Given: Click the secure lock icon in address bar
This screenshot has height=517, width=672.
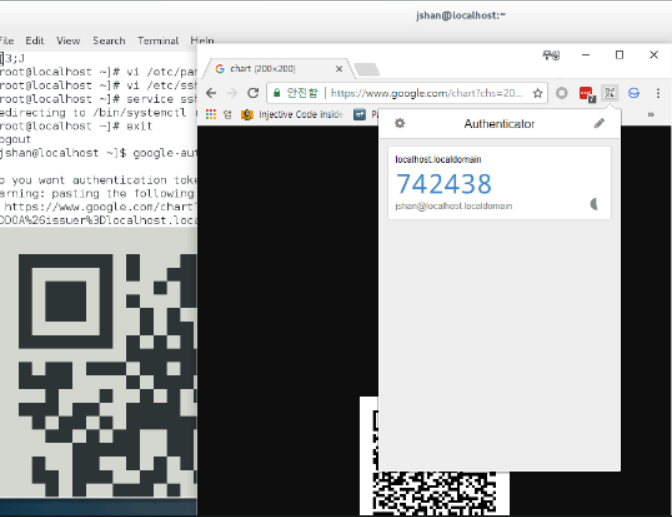Looking at the screenshot, I should [277, 93].
